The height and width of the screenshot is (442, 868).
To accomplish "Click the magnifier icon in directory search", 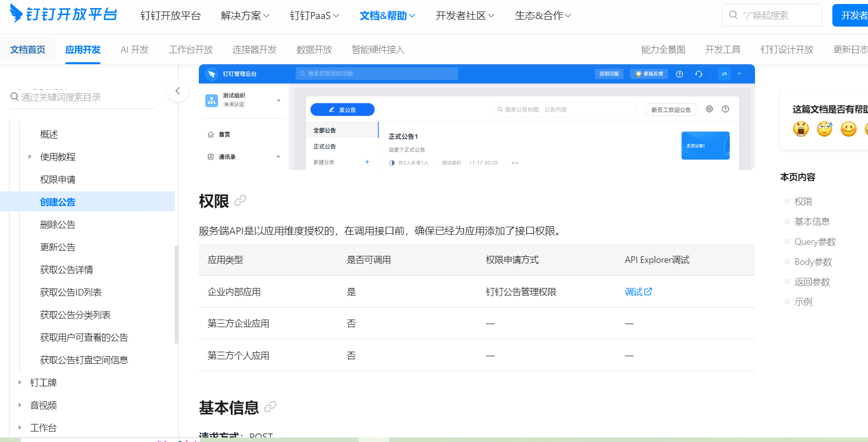I will click(x=15, y=96).
